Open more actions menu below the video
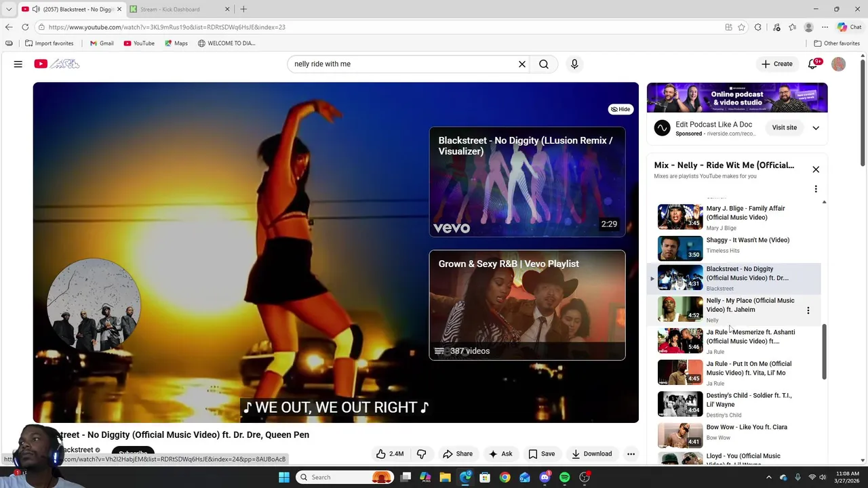 tap(631, 454)
